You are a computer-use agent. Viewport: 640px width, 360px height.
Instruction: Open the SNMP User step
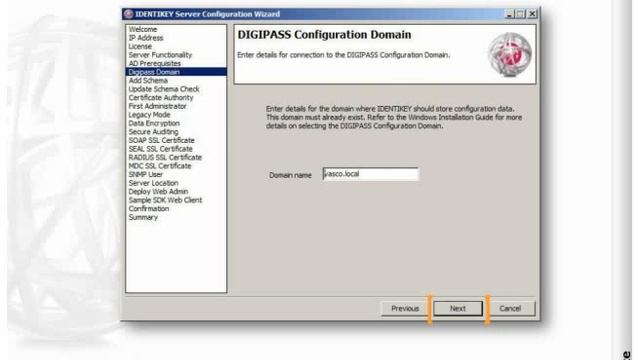coord(146,175)
